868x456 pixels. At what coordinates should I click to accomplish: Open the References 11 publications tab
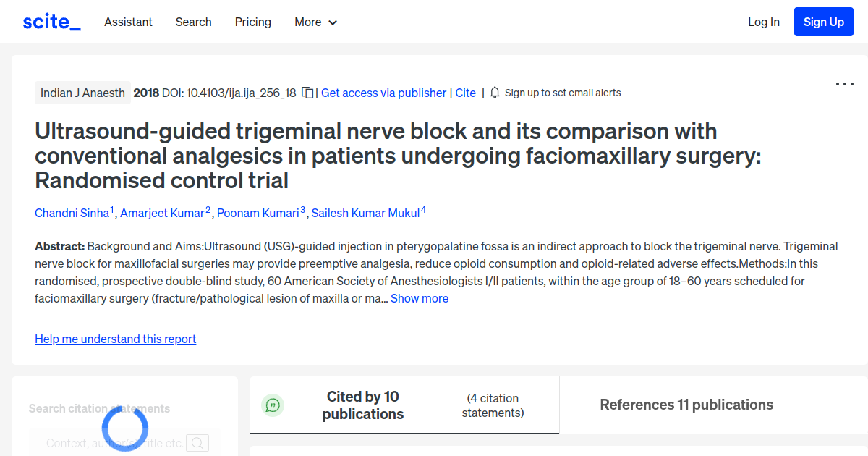coord(686,405)
